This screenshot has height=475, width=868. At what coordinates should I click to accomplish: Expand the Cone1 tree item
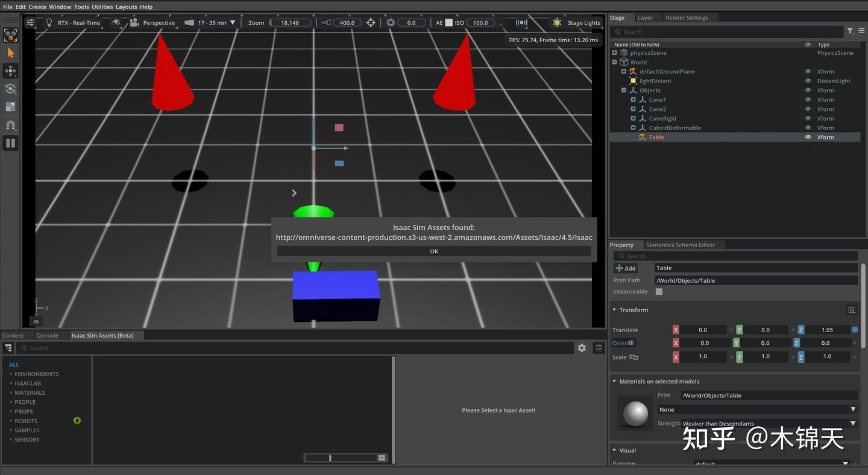[x=633, y=99]
